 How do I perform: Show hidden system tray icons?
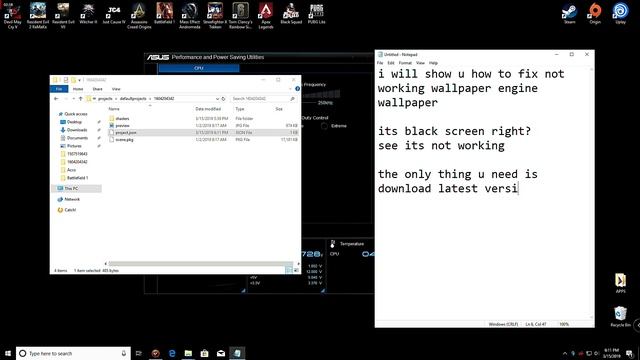[565, 353]
